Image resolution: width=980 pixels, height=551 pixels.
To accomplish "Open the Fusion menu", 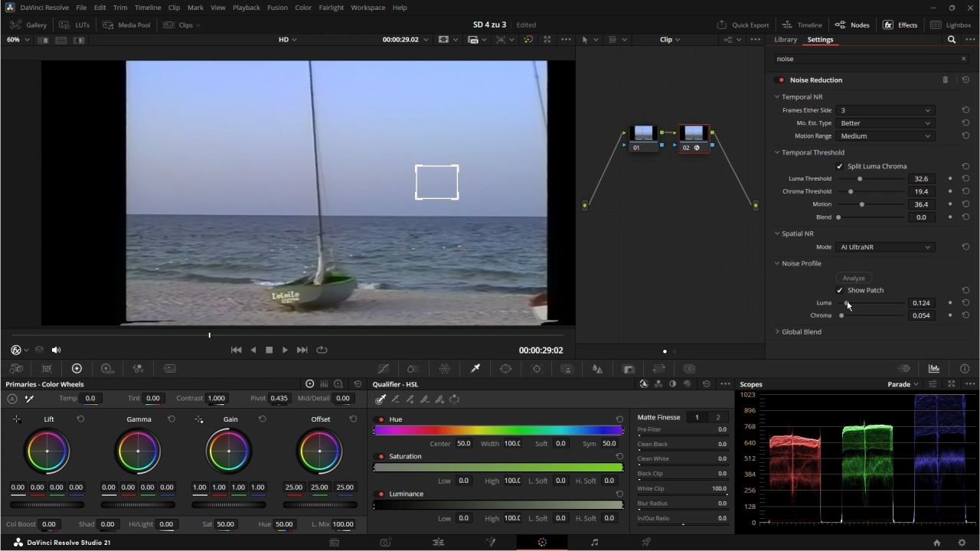I will pyautogui.click(x=277, y=8).
